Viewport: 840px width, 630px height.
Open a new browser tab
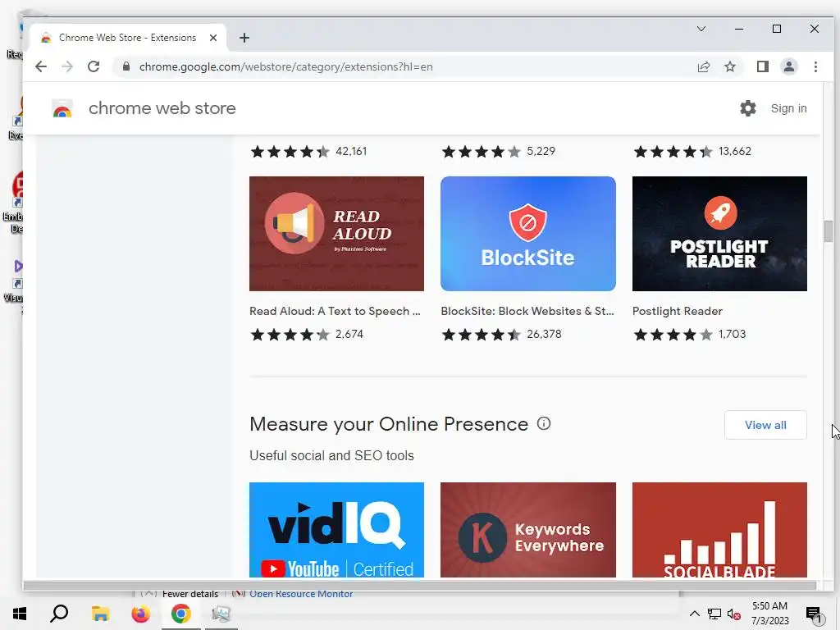coord(244,38)
